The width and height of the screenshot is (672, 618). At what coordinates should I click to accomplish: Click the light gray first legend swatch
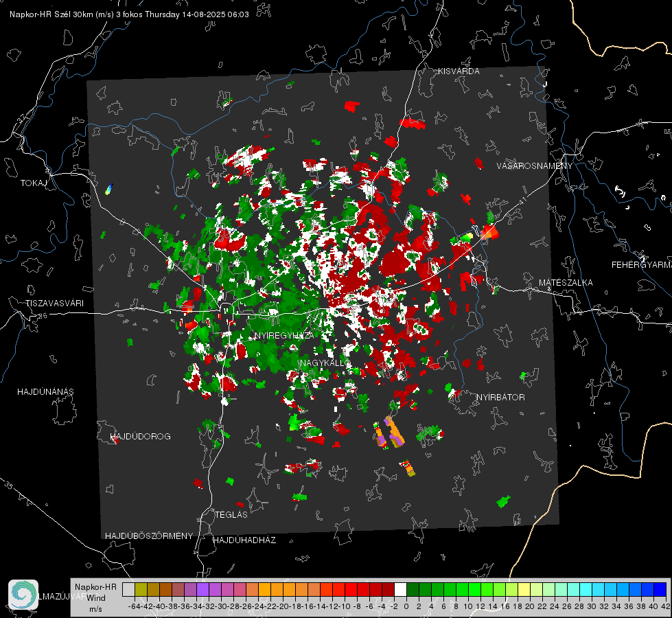(x=128, y=590)
